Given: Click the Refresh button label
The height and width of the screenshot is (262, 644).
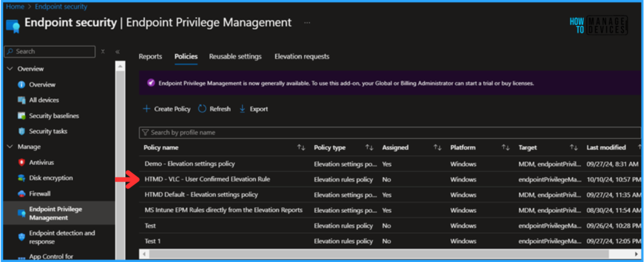Looking at the screenshot, I should pos(220,109).
